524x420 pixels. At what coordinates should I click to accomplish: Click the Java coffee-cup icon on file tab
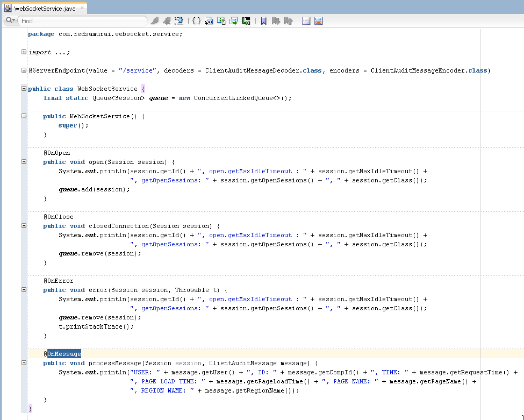(7, 8)
